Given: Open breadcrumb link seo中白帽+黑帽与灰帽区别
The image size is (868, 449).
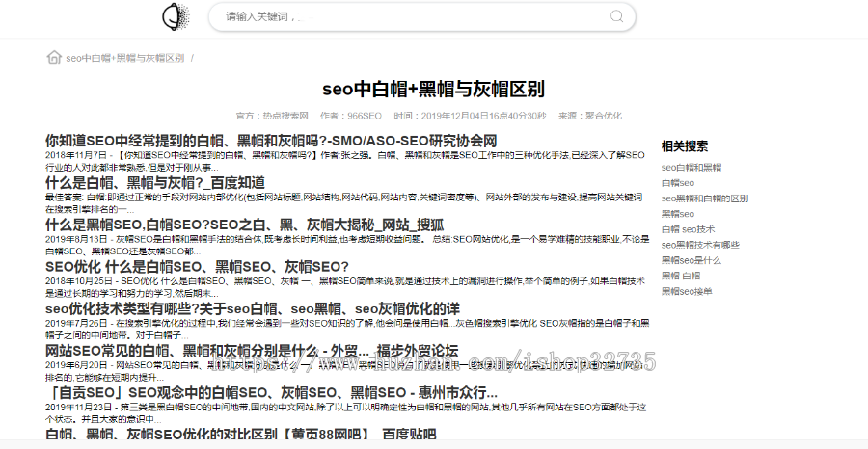Looking at the screenshot, I should 125,58.
